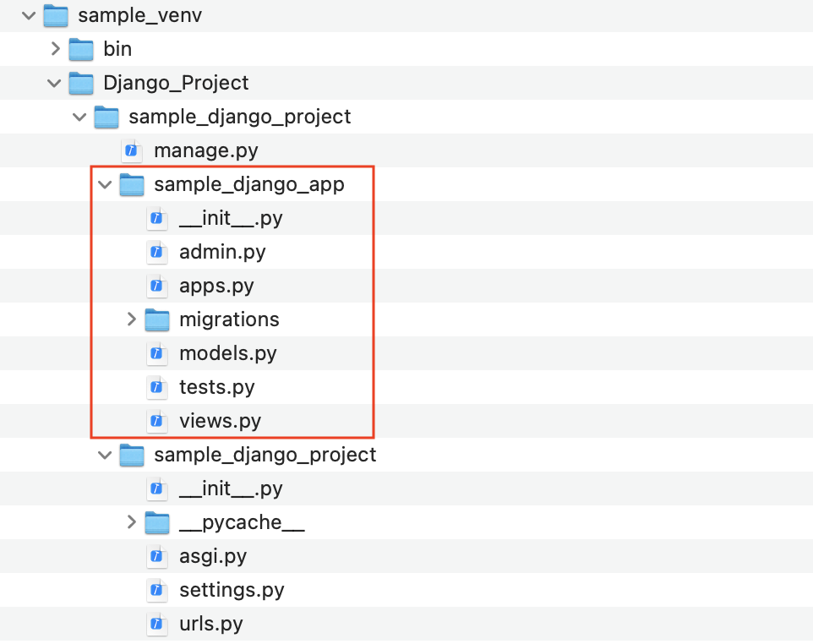
Task: Click the bin folder icon
Action: tap(81, 49)
